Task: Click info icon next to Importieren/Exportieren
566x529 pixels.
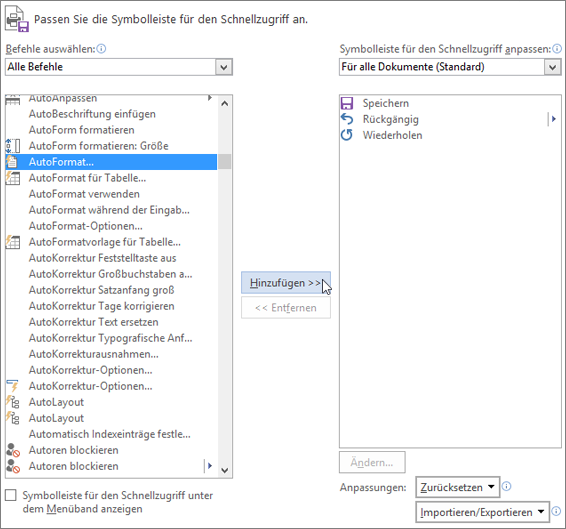Action: tap(556, 511)
